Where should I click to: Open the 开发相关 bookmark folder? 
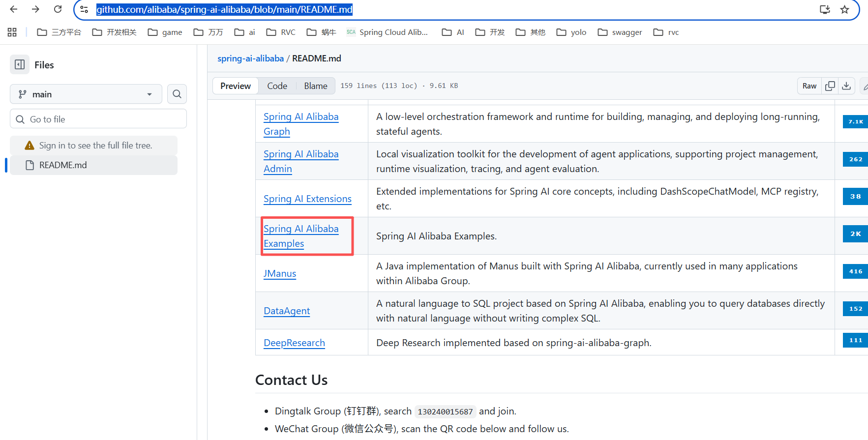tap(114, 32)
